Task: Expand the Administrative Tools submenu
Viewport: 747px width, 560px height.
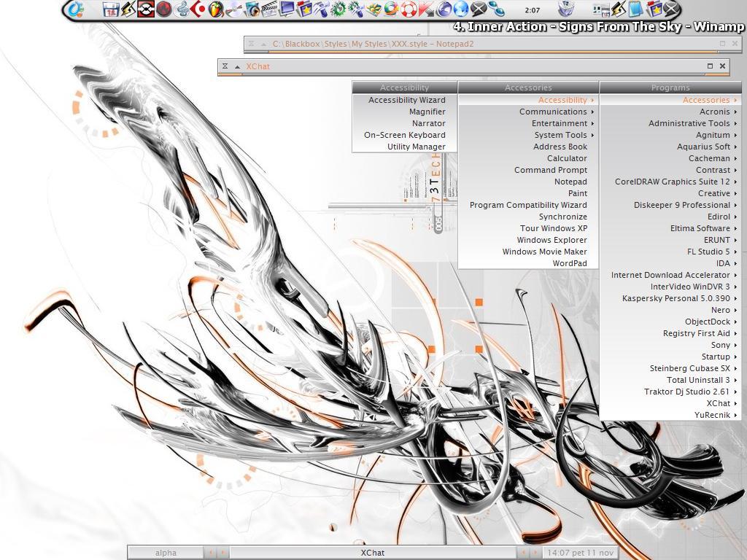Action: (x=670, y=123)
